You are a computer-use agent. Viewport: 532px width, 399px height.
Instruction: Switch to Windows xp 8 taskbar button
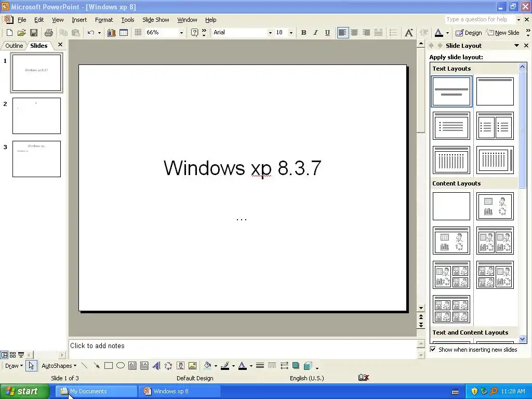tap(179, 391)
